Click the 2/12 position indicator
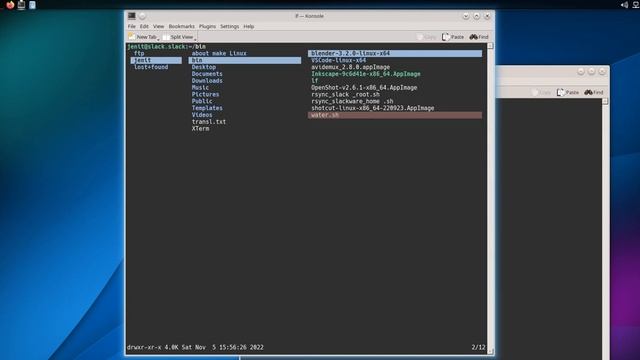The width and height of the screenshot is (640, 360). click(478, 347)
